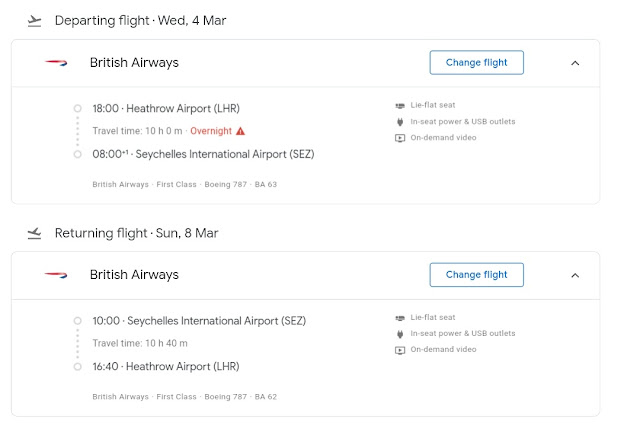This screenshot has height=426, width=640.
Task: Click the British Airways logo on the departing flight
Action: point(56,63)
